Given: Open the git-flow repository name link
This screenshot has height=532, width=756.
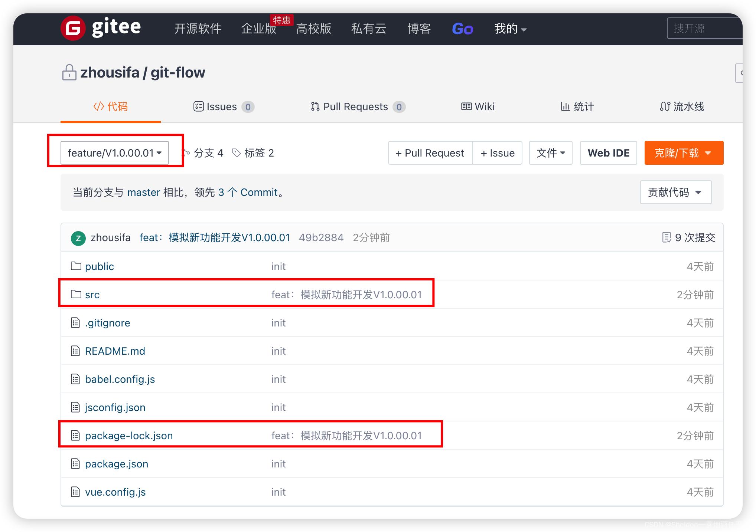Looking at the screenshot, I should (x=178, y=72).
